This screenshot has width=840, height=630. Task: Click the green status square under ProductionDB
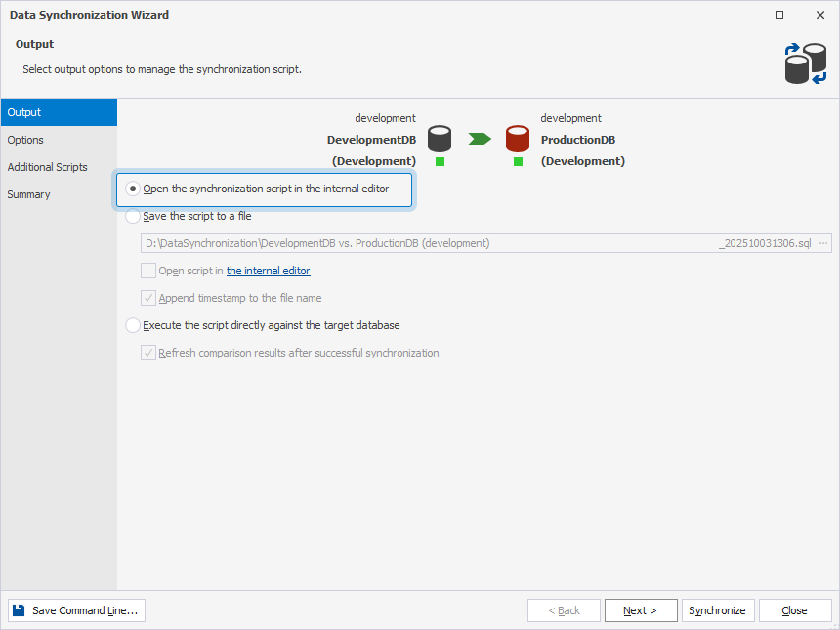coord(517,162)
